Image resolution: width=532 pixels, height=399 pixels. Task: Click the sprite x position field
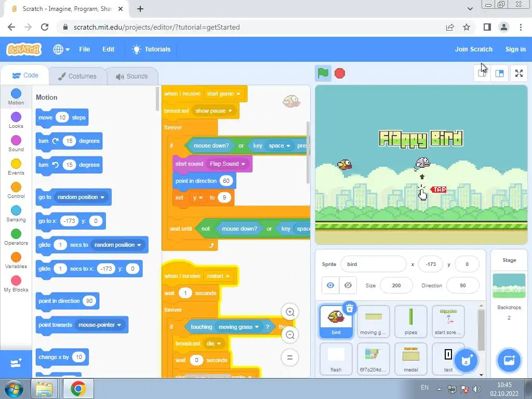pyautogui.click(x=431, y=264)
